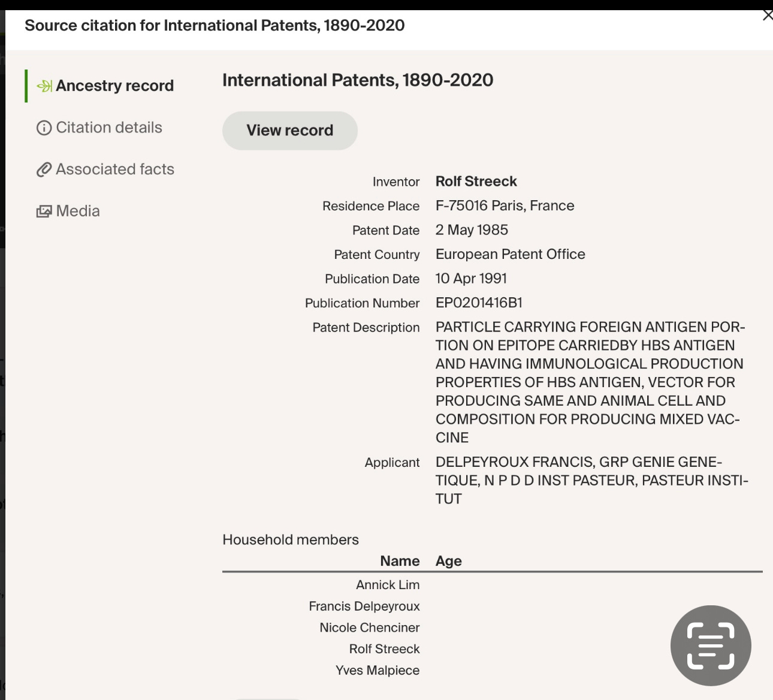
Task: Click the patent description paragraph
Action: point(590,382)
